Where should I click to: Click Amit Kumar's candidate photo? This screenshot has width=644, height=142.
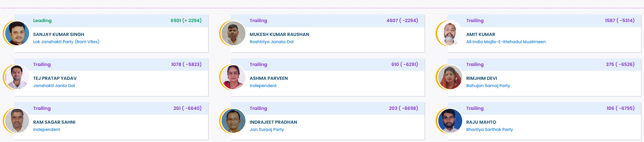[449, 34]
